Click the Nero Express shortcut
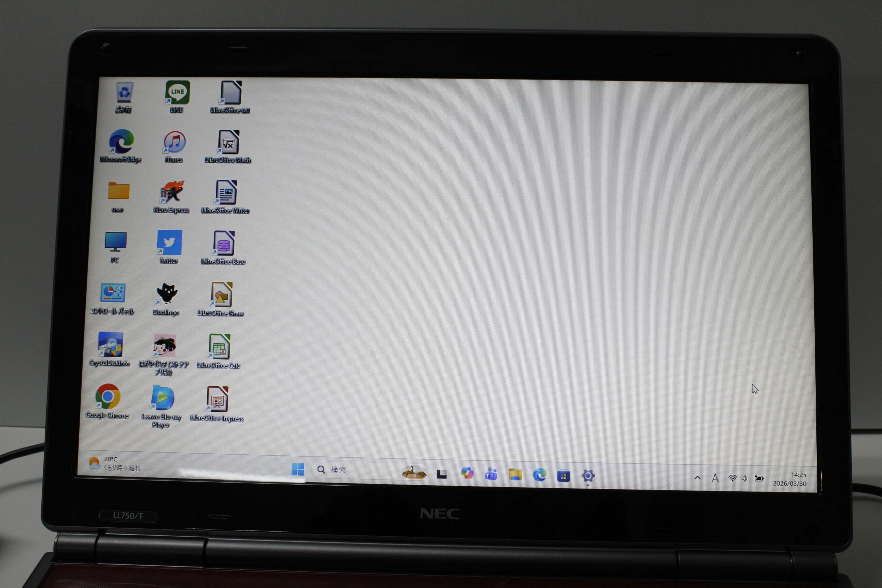Image resolution: width=882 pixels, height=588 pixels. pyautogui.click(x=172, y=192)
